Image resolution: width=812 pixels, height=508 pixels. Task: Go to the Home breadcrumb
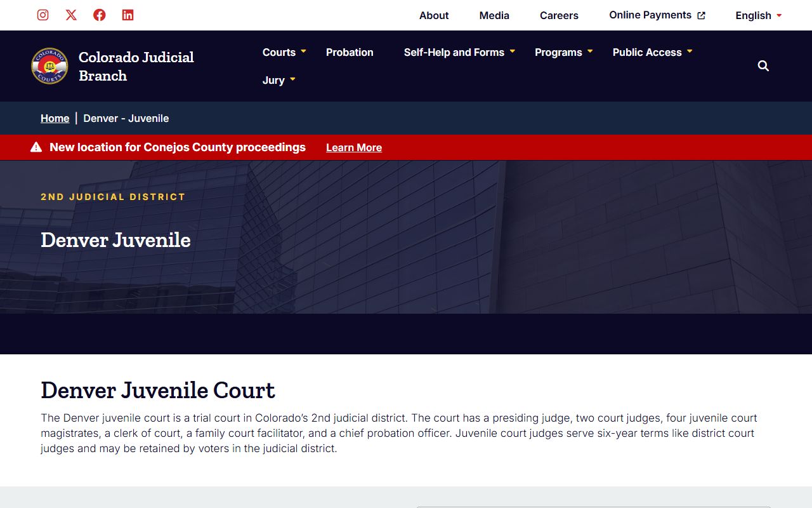[x=55, y=118]
